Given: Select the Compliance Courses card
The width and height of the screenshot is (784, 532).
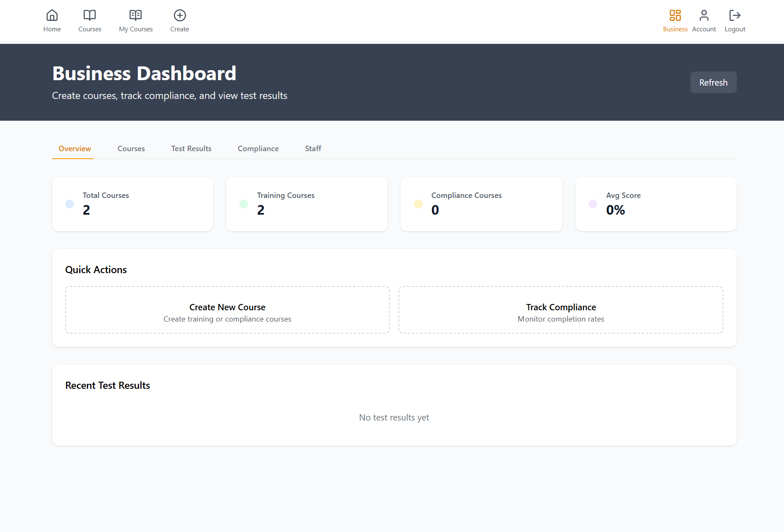Looking at the screenshot, I should [481, 204].
